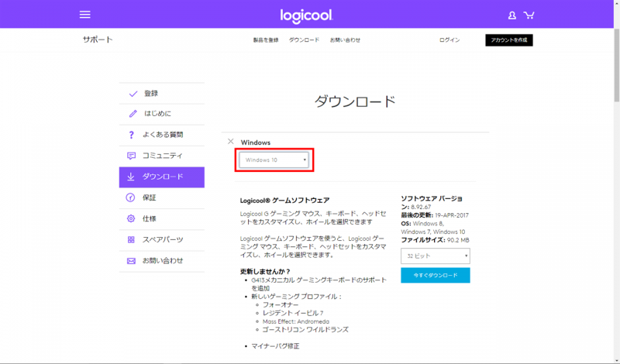This screenshot has width=620, height=364.
Task: Click the Logicool® ゲームソフトウェア title
Action: tap(284, 201)
